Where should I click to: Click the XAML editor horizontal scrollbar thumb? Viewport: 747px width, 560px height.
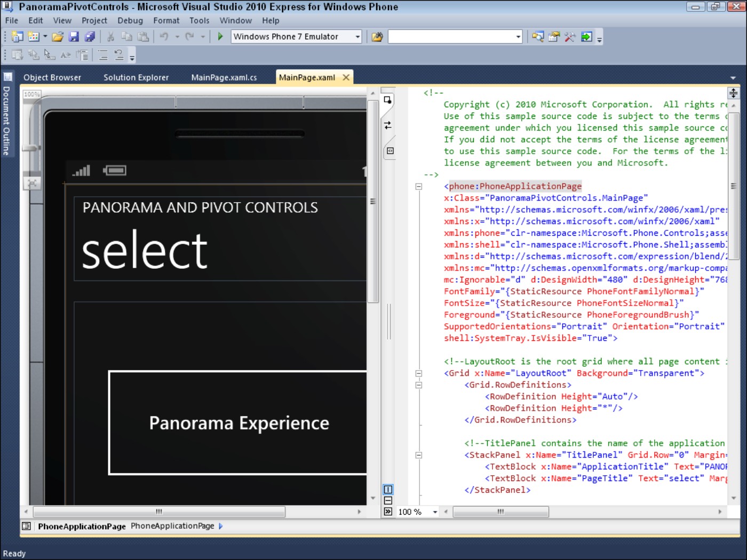[x=500, y=511]
